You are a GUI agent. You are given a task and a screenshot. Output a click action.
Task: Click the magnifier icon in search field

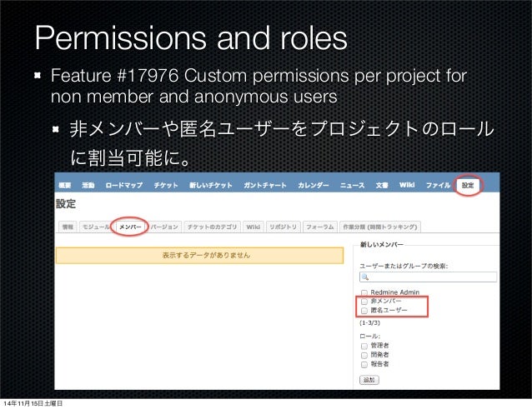click(365, 277)
